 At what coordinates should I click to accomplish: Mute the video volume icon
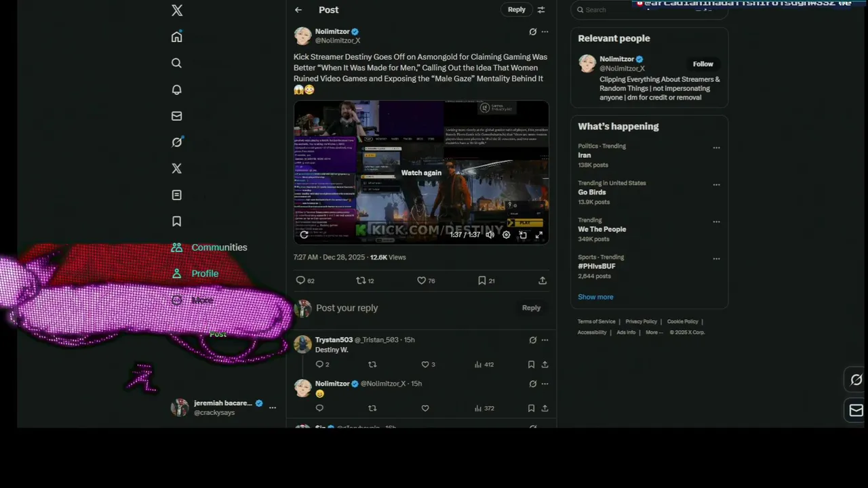[x=490, y=235]
